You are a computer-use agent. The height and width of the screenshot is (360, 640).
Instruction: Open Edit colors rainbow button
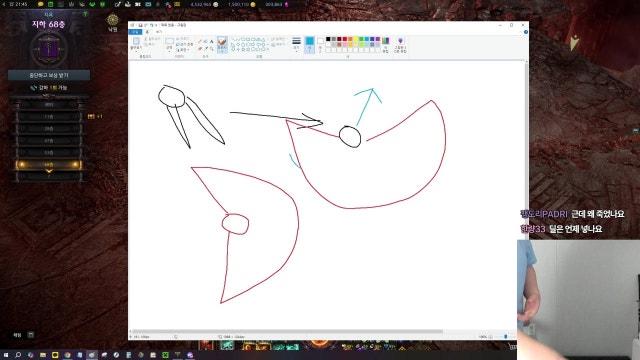386,45
